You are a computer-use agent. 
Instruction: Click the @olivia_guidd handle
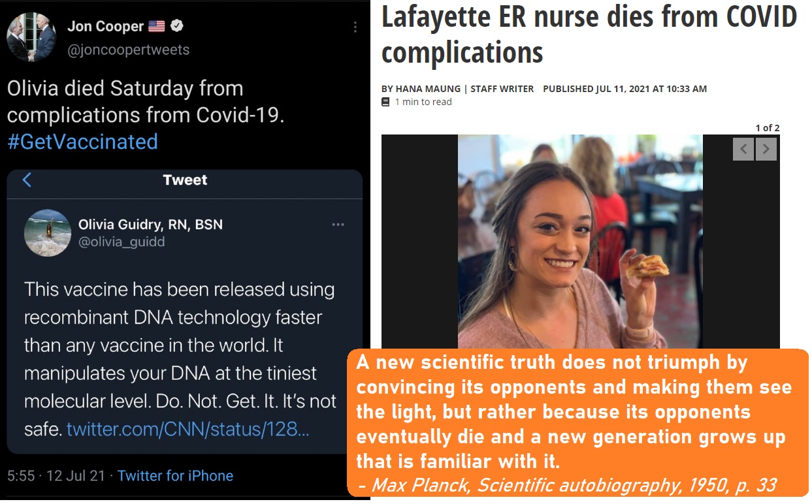pos(122,242)
